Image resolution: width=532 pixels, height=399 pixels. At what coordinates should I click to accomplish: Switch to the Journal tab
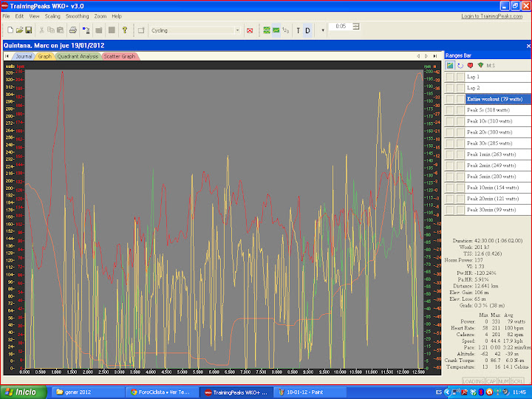pyautogui.click(x=24, y=56)
